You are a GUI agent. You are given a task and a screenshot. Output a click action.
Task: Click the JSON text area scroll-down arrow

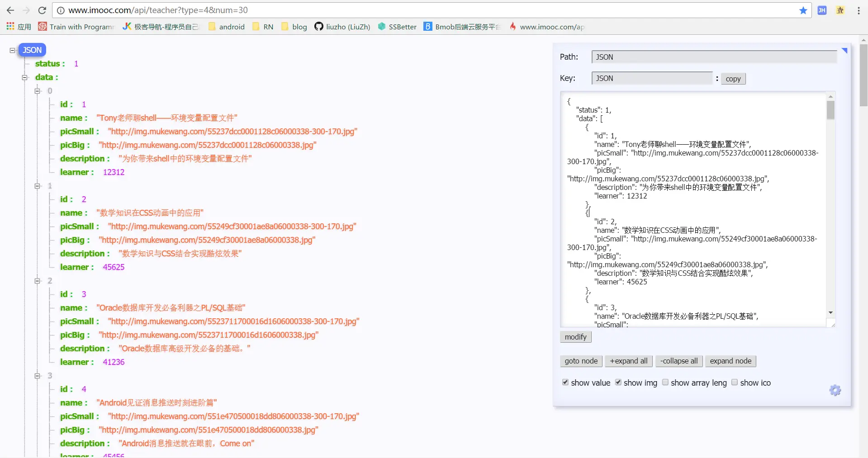[x=830, y=313]
